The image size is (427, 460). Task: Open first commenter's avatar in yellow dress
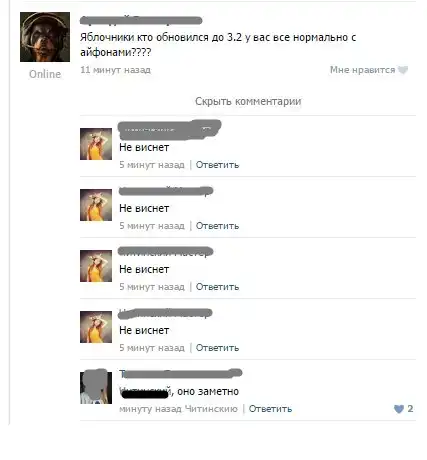96,144
